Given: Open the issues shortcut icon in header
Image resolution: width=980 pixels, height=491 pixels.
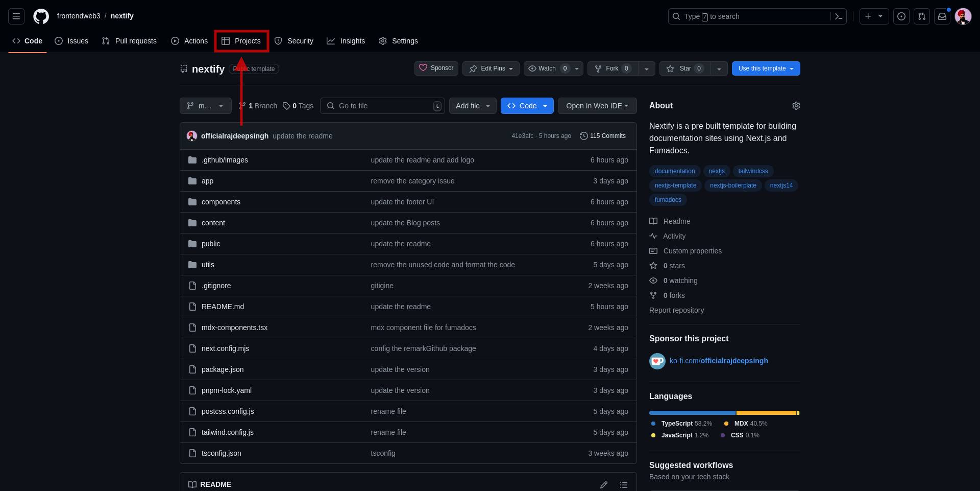Looking at the screenshot, I should (901, 16).
